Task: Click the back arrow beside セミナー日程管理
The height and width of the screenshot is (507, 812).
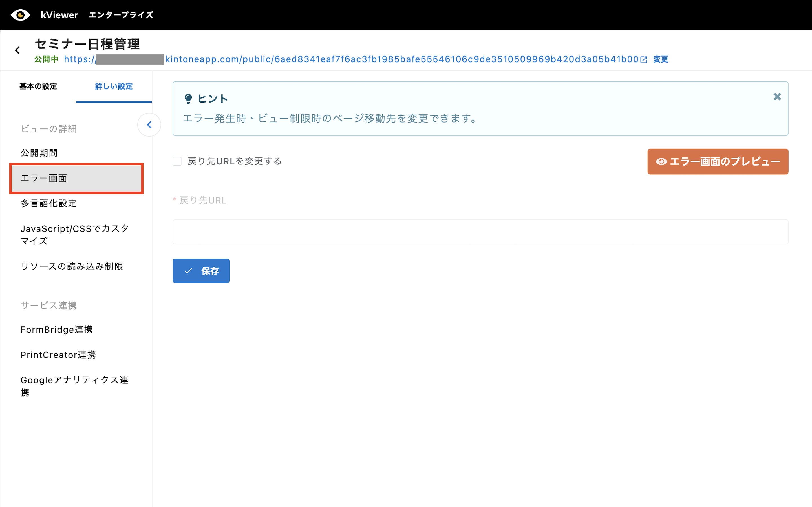Action: click(x=17, y=50)
